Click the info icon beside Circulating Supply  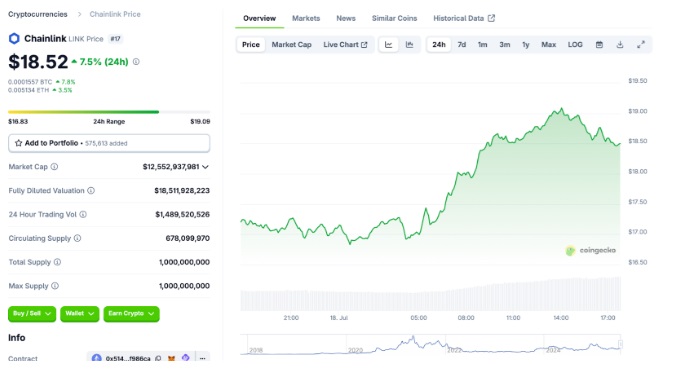[x=77, y=238]
